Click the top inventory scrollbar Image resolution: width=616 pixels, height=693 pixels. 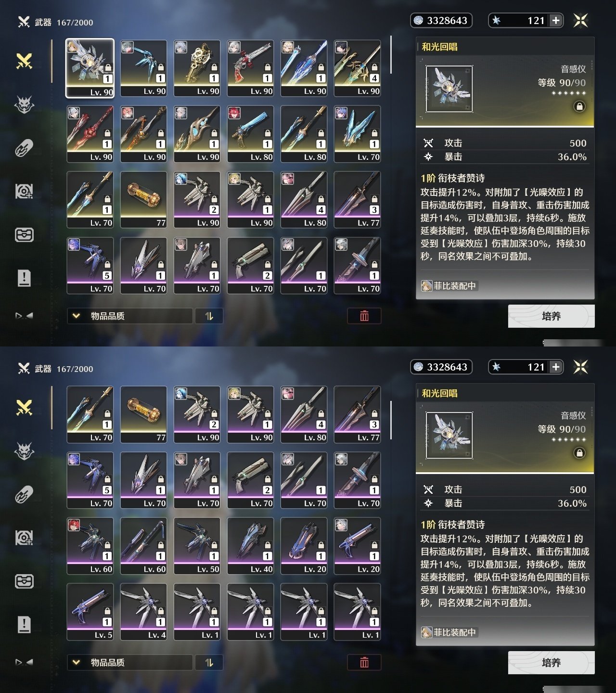click(x=391, y=54)
